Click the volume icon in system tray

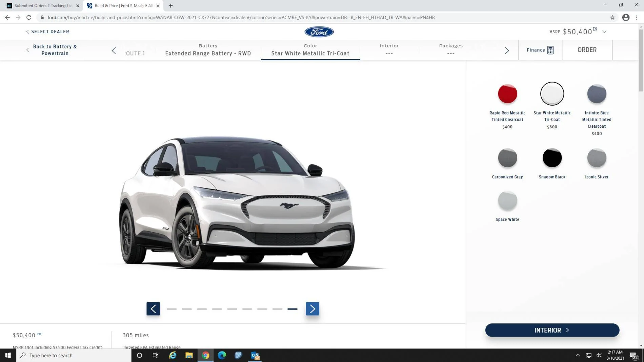click(x=599, y=355)
